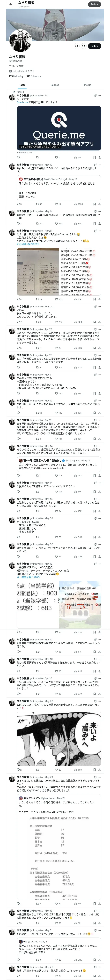Viewport: 110px width, 980px height.
Task: Share the pinned Querie.me post
Action: coord(99,157)
